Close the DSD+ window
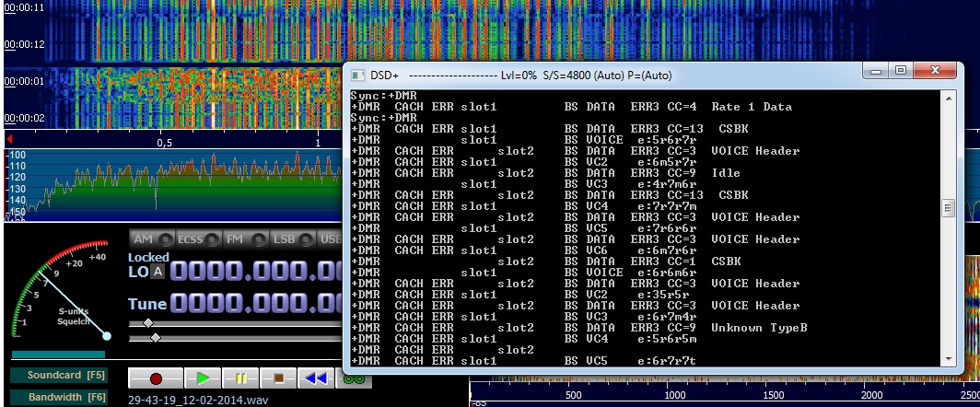This screenshot has height=407, width=980. pos(934,71)
